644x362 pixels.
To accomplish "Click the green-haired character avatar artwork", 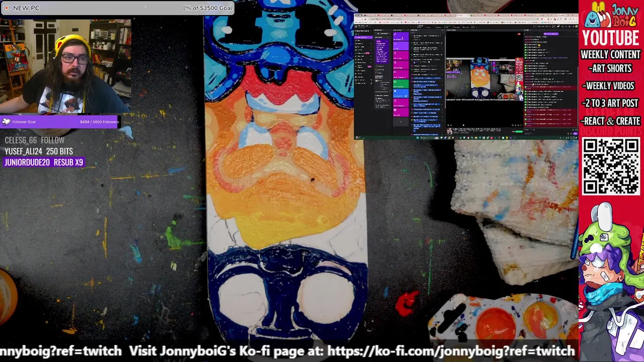I will pos(611,282).
